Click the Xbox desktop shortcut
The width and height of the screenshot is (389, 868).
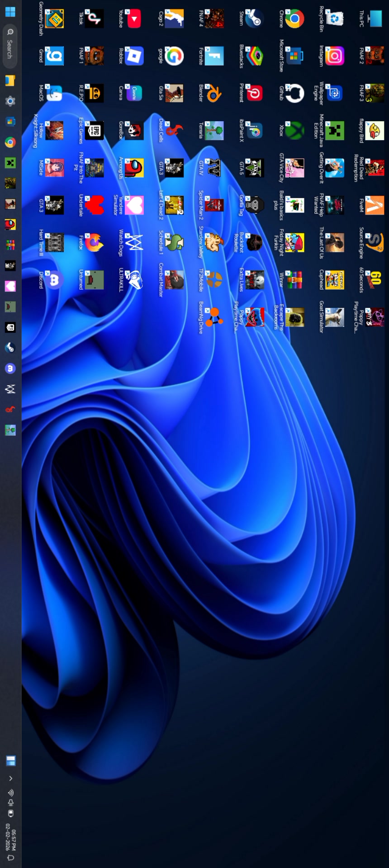pyautogui.click(x=294, y=131)
